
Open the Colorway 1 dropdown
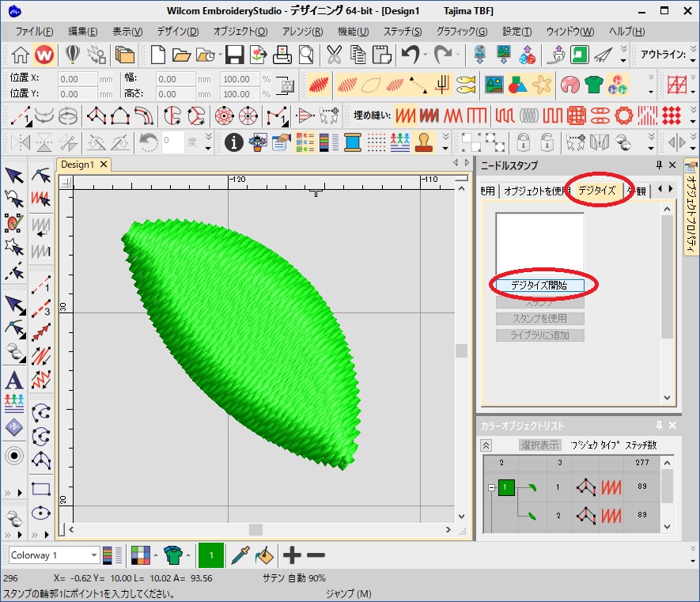(94, 555)
